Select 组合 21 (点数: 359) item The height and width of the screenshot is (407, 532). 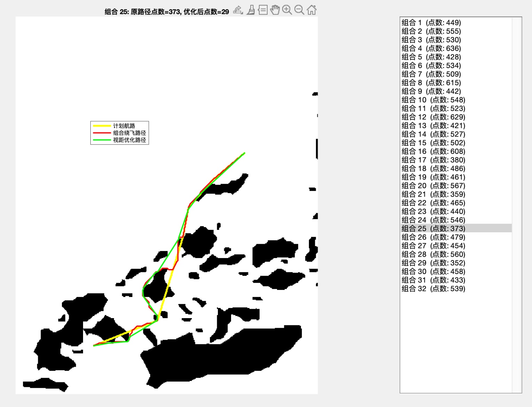(x=433, y=194)
